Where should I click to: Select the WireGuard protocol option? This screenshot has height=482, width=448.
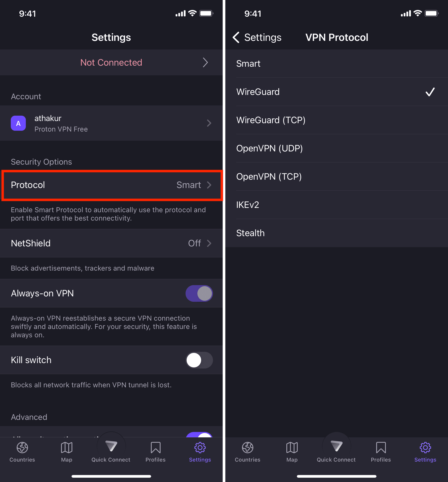(337, 92)
